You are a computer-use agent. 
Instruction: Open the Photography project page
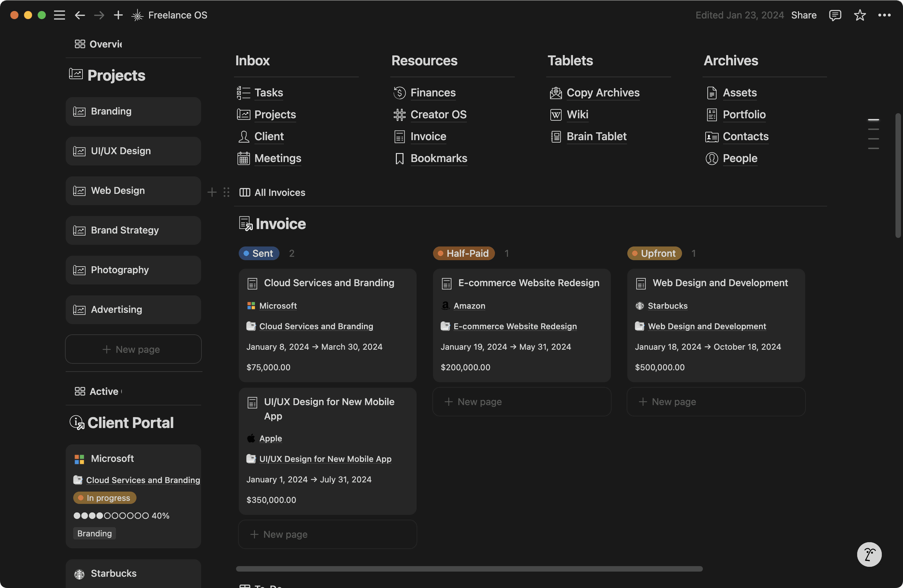click(x=133, y=270)
